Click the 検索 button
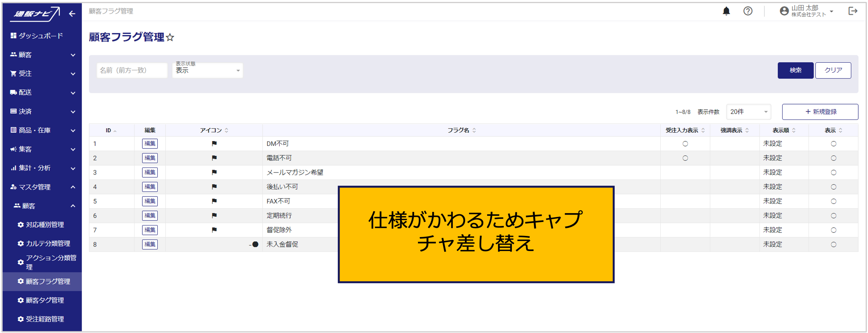The image size is (868, 333). click(x=795, y=70)
